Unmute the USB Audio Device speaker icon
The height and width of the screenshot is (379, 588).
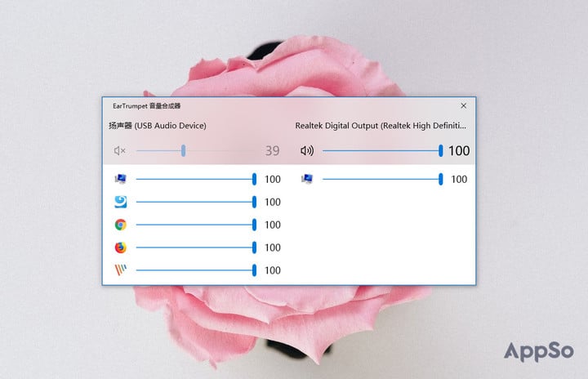[119, 151]
